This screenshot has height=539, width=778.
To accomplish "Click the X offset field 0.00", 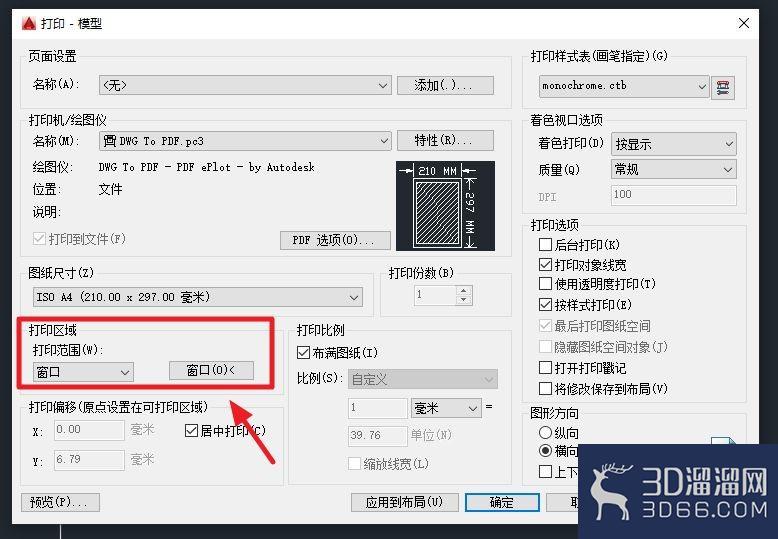I will 89,430.
